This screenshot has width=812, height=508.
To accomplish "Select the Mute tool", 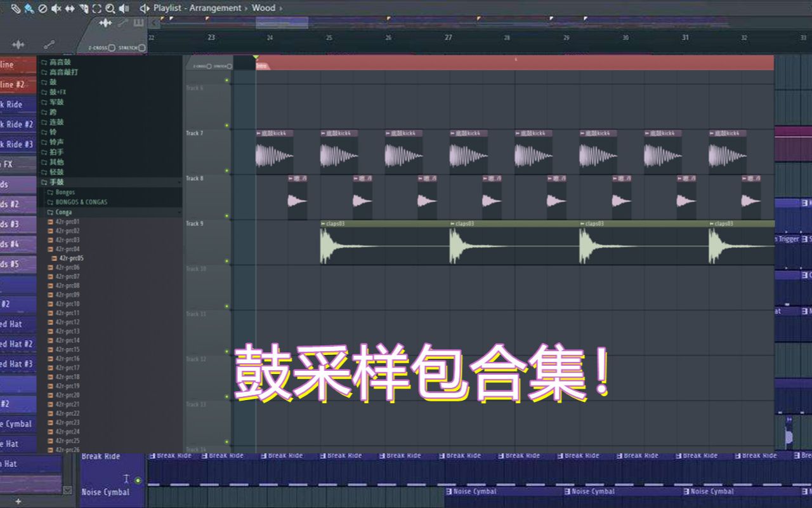I will click(56, 8).
